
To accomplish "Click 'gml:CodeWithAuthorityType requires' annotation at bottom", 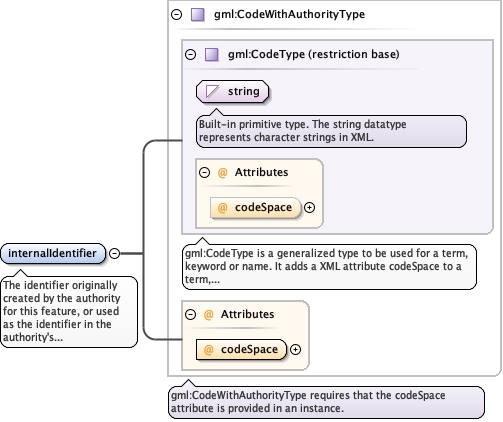I will pyautogui.click(x=327, y=402).
